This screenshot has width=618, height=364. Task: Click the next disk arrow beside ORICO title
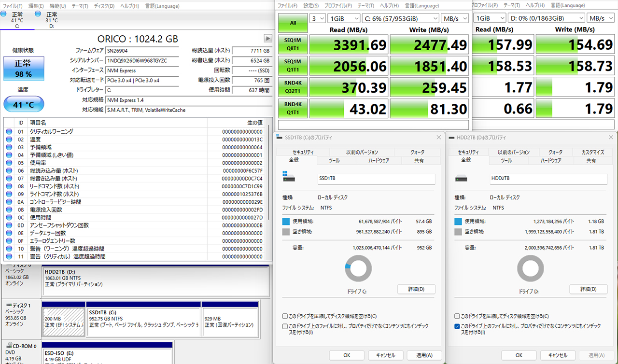268,39
